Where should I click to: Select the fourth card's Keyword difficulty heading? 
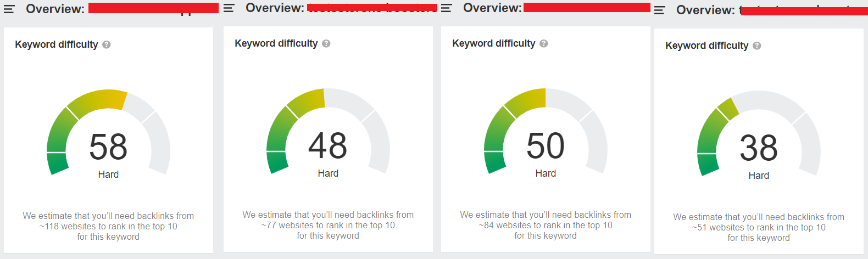click(707, 46)
